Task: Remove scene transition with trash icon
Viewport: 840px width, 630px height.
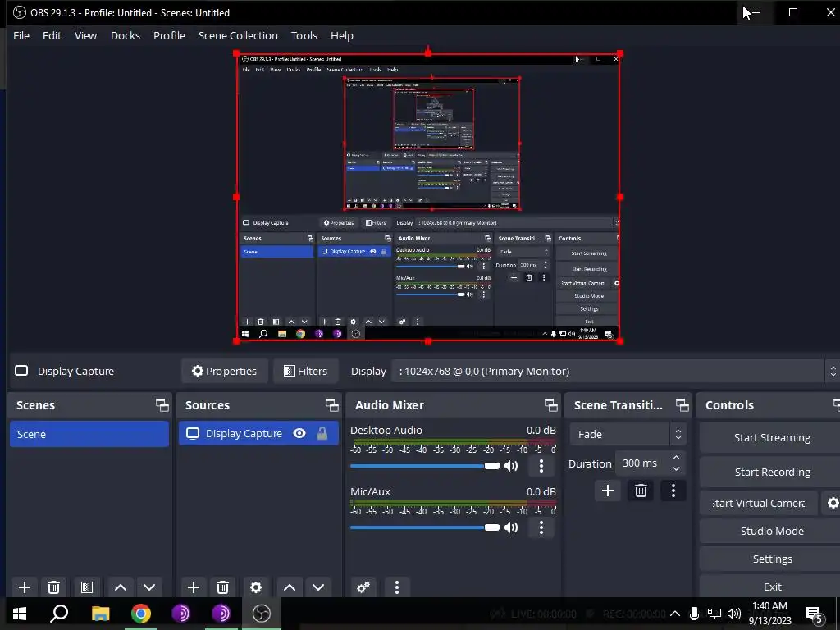Action: [641, 491]
